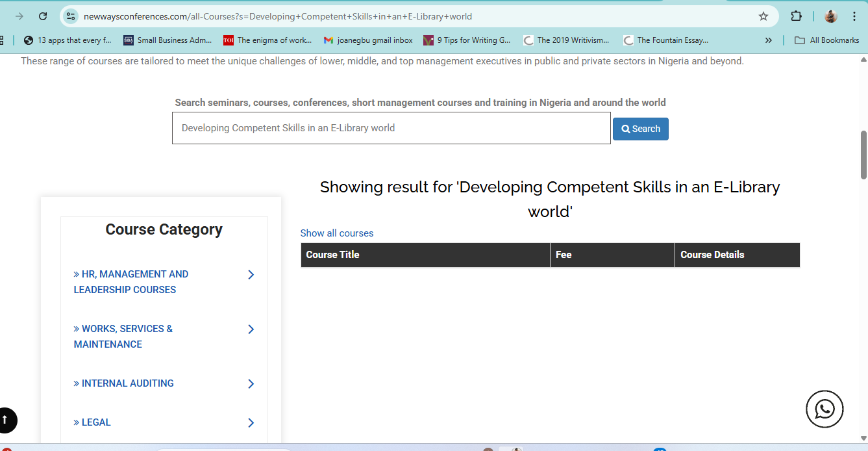Open the browser Extensions puzzle icon

pyautogui.click(x=796, y=16)
